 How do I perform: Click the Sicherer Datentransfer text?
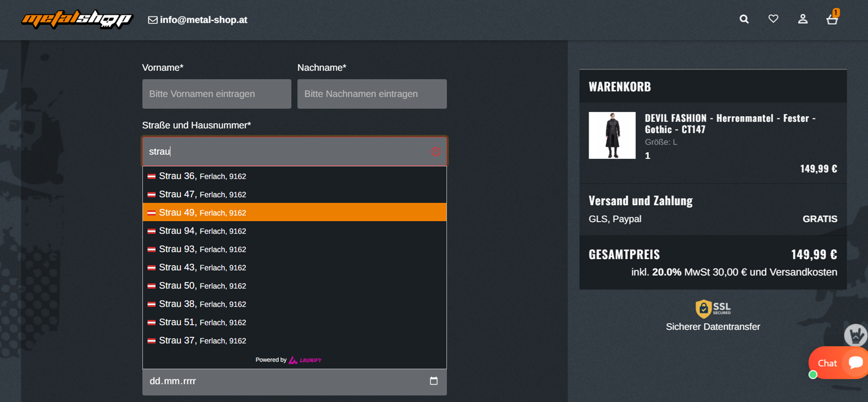713,326
